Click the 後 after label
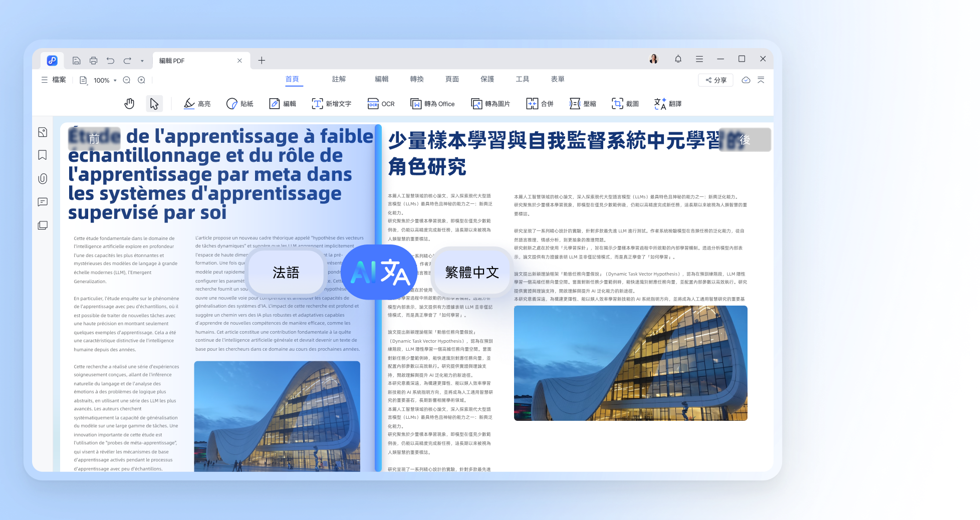 click(745, 140)
